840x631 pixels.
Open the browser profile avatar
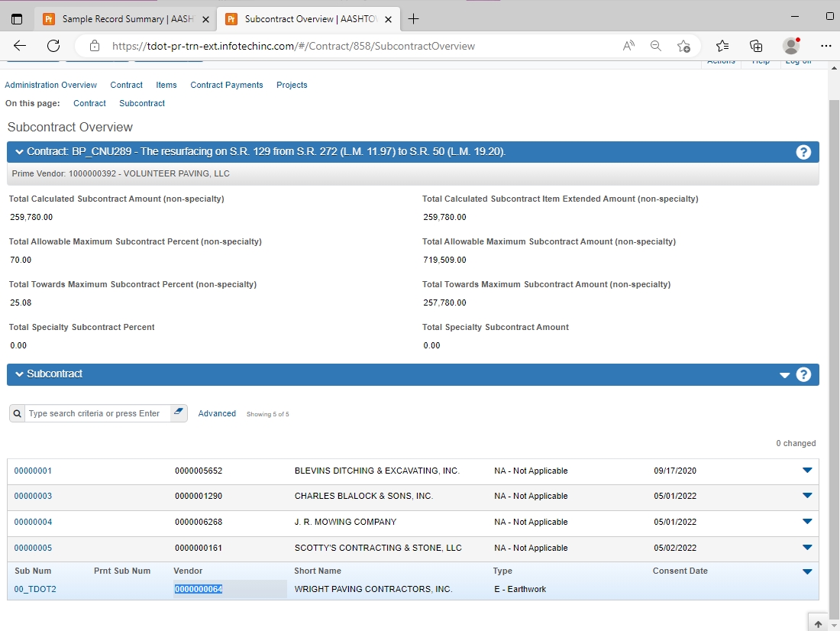(x=791, y=46)
